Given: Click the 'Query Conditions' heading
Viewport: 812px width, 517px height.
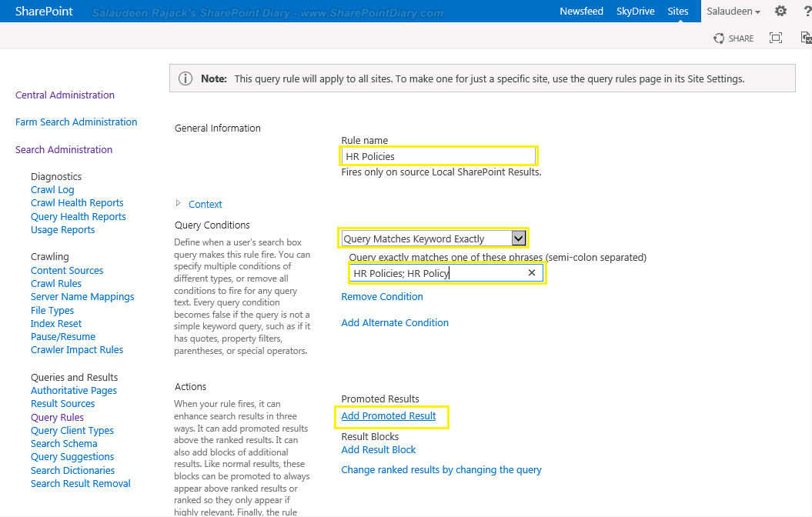Looking at the screenshot, I should click(x=212, y=225).
